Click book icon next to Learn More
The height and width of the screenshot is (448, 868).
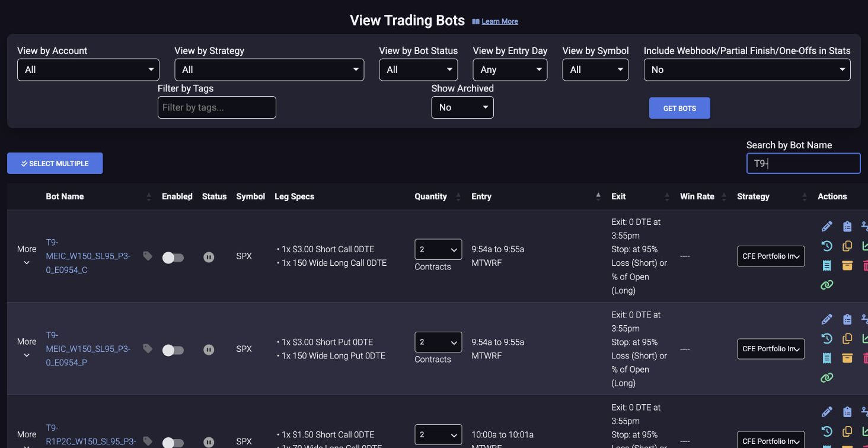[x=476, y=21]
